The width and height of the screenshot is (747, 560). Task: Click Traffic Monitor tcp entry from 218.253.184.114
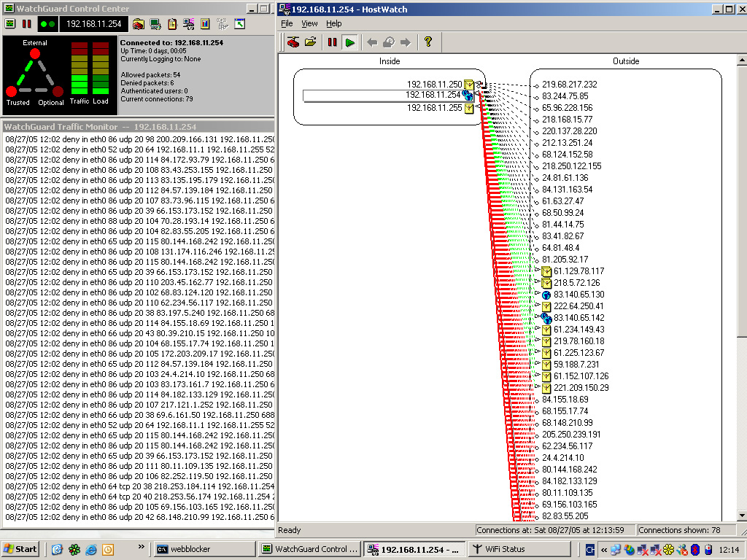[x=139, y=486]
